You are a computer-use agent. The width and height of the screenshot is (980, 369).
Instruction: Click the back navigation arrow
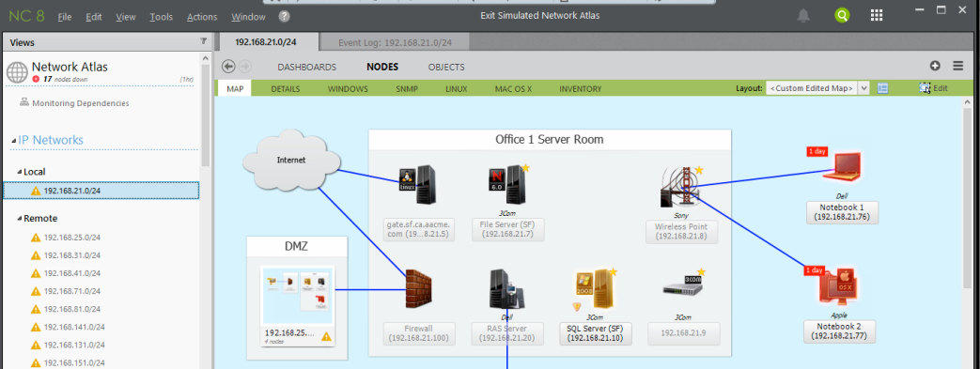pos(228,66)
